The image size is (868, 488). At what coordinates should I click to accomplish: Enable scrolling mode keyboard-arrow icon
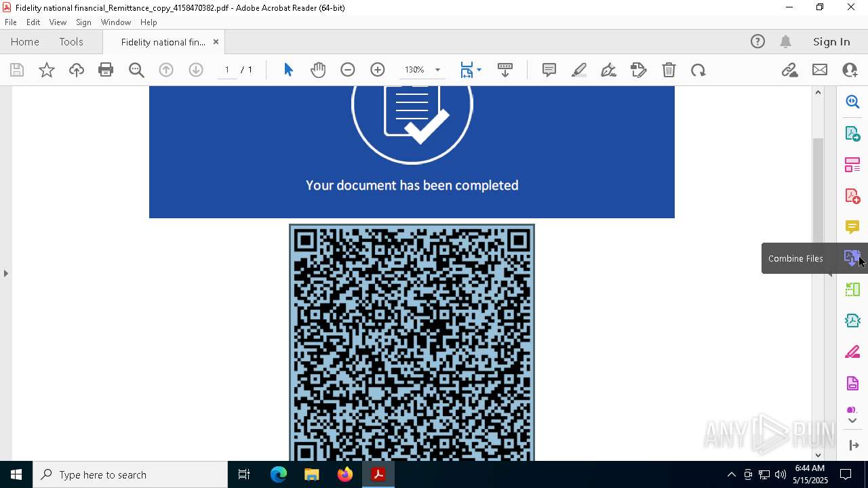pos(505,70)
